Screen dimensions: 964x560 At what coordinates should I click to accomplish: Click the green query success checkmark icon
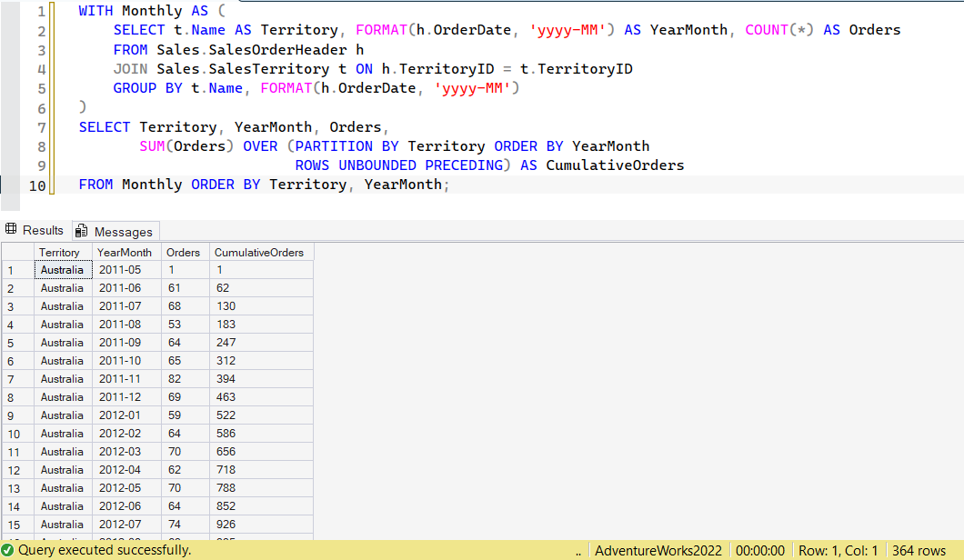[8, 550]
